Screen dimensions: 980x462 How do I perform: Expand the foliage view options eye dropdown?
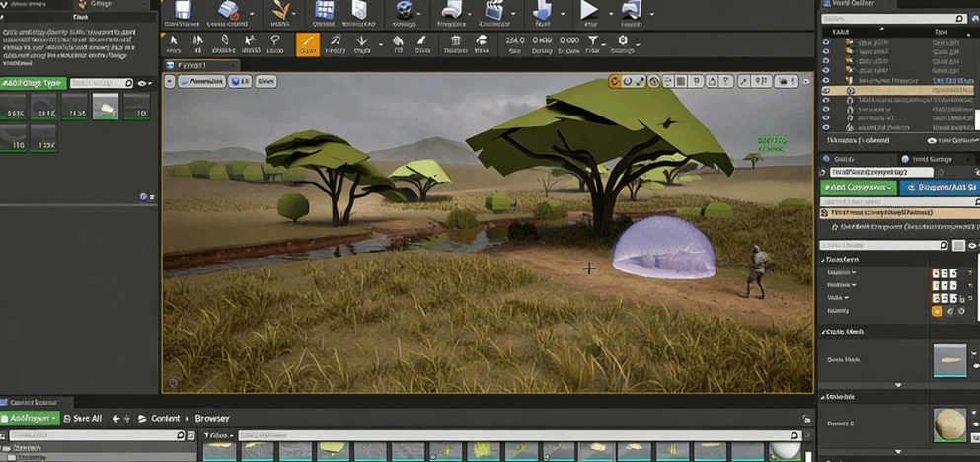145,84
